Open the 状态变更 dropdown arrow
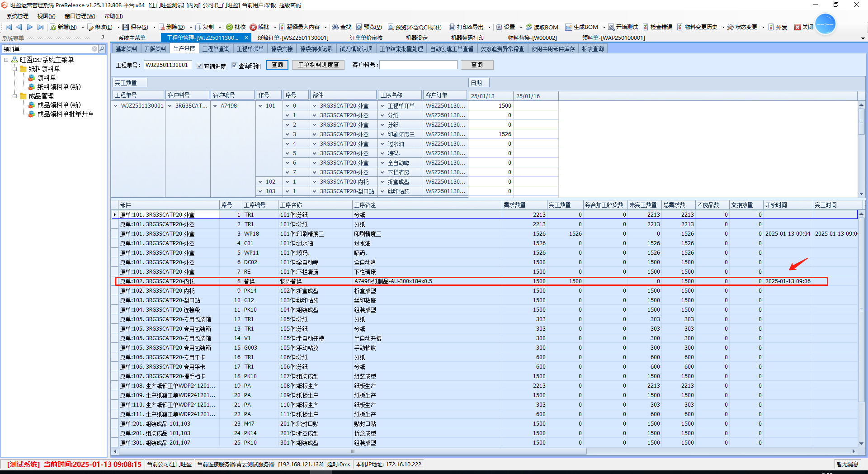 pyautogui.click(x=763, y=27)
